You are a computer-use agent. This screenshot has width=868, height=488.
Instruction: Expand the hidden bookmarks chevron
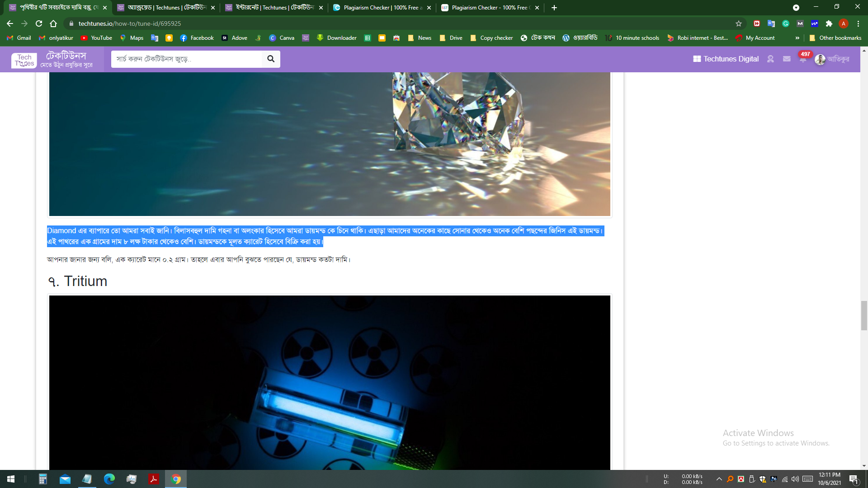[797, 38]
